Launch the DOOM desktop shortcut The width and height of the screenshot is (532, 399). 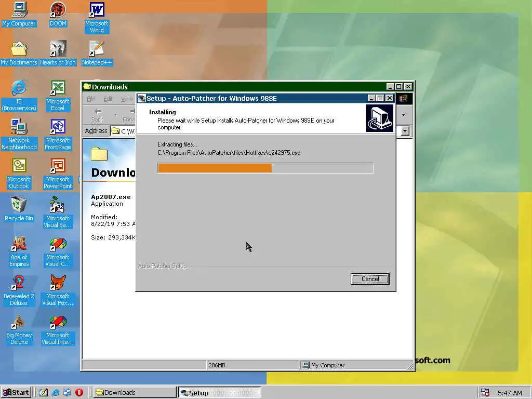[58, 14]
